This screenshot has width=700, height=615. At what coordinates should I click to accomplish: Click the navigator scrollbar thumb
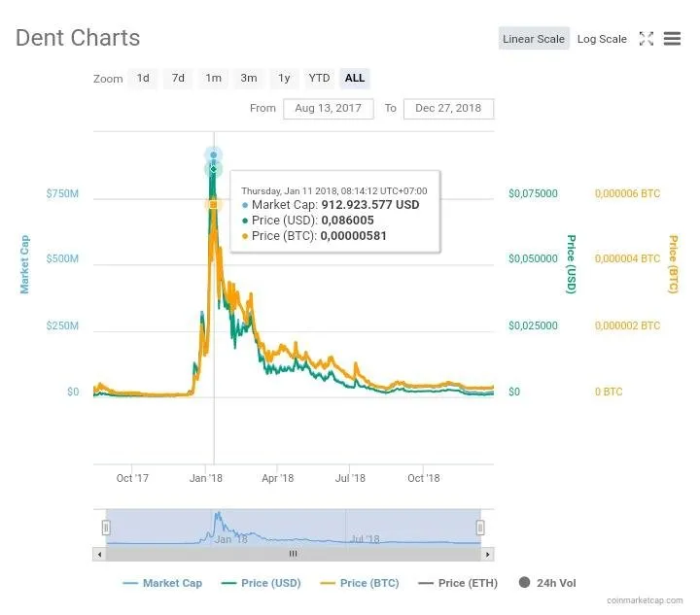coord(294,554)
